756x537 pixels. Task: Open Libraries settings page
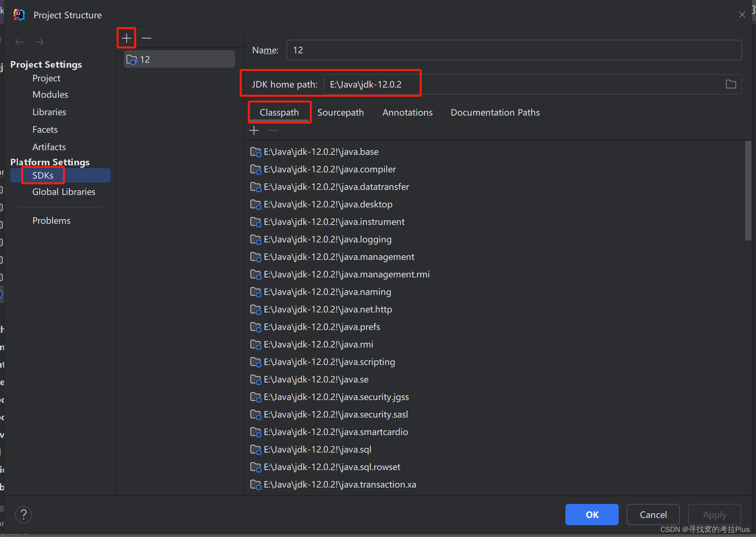(49, 112)
